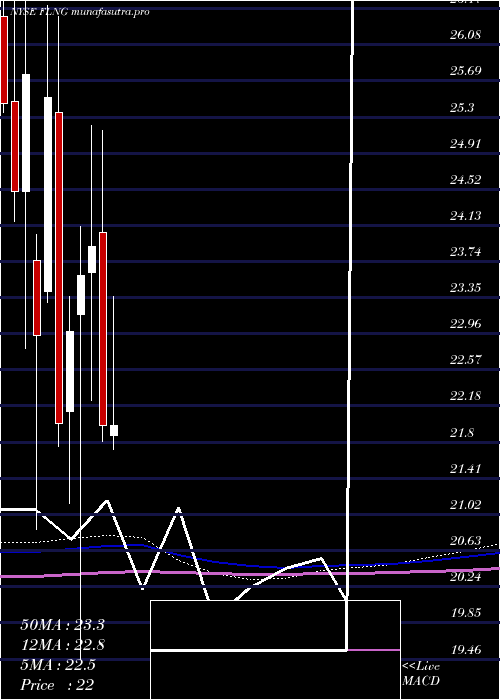Select the 20.63 price axis label
This screenshot has height=700, width=500.
tap(465, 541)
